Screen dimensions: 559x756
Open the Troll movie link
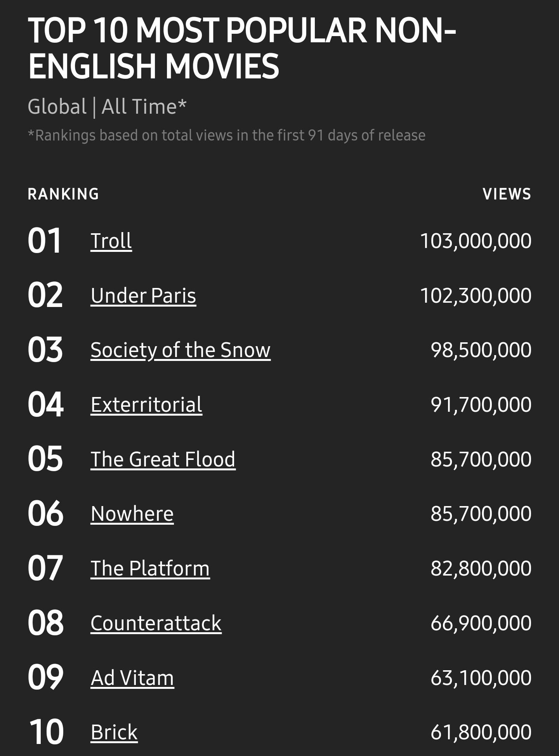[x=111, y=241]
